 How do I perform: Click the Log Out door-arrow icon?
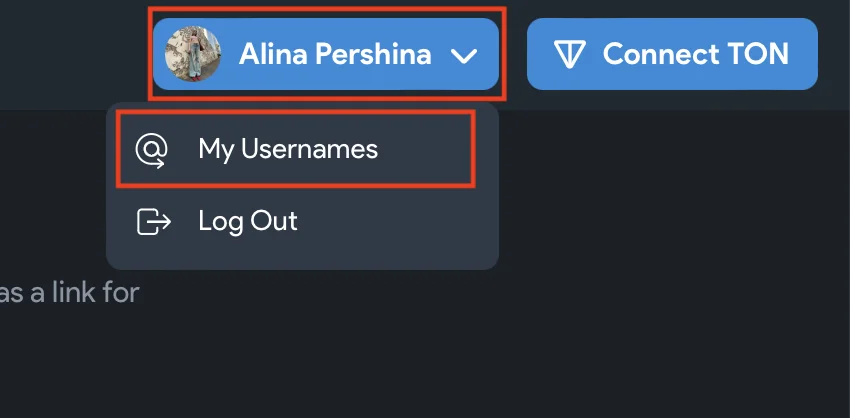point(153,221)
